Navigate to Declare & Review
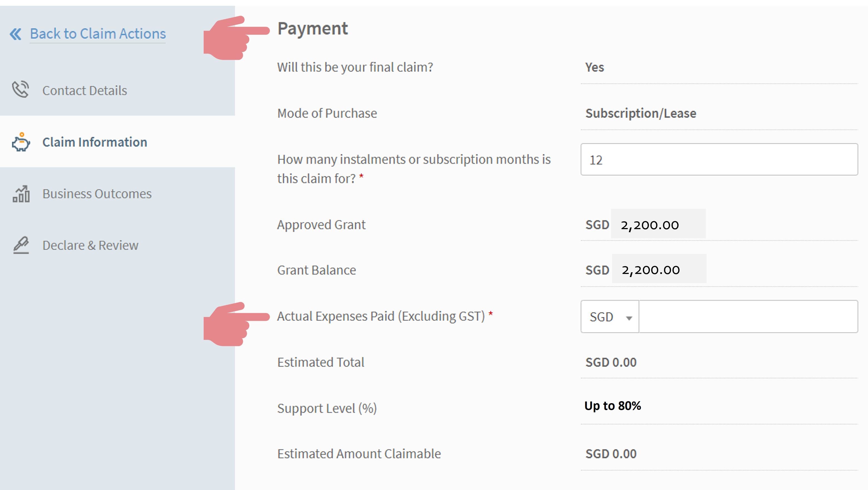Screen dimensions: 868x490 tap(90, 245)
